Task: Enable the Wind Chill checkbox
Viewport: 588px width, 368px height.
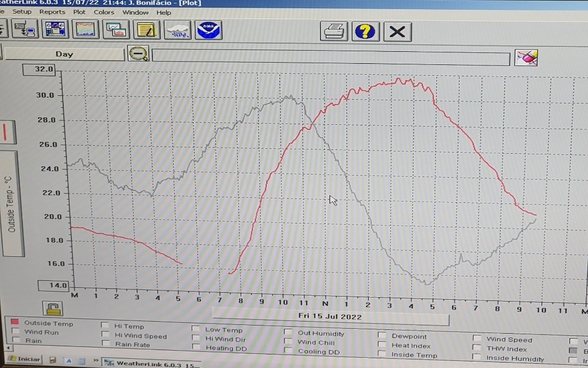Action: tap(288, 341)
